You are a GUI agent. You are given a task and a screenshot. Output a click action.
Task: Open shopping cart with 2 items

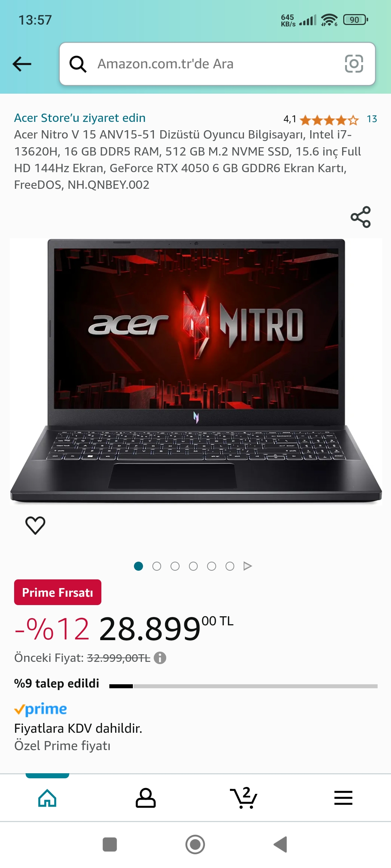[244, 797]
